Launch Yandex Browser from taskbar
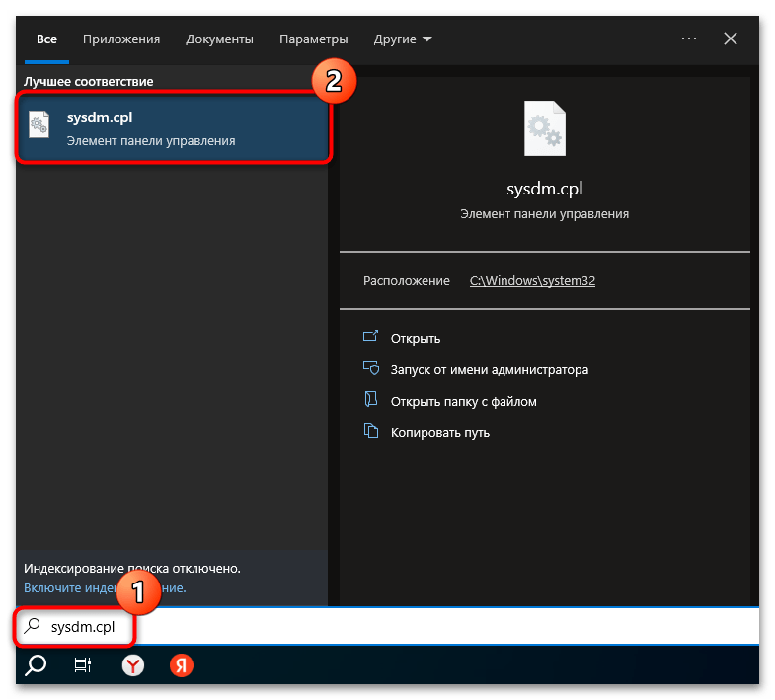 click(133, 665)
